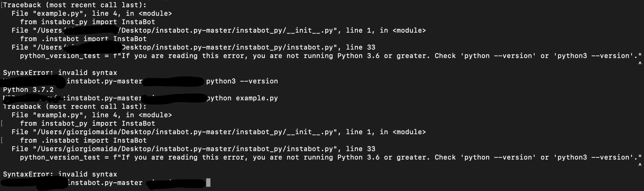The width and height of the screenshot is (644, 191).
Task: Click the "python3 --version" command text
Action: [x=242, y=81]
